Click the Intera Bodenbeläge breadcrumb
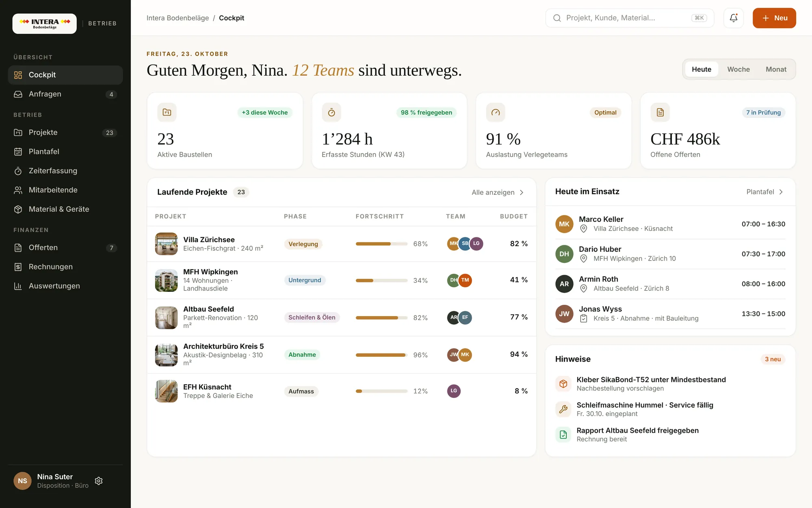Screen dimensions: 812x508 (177, 18)
